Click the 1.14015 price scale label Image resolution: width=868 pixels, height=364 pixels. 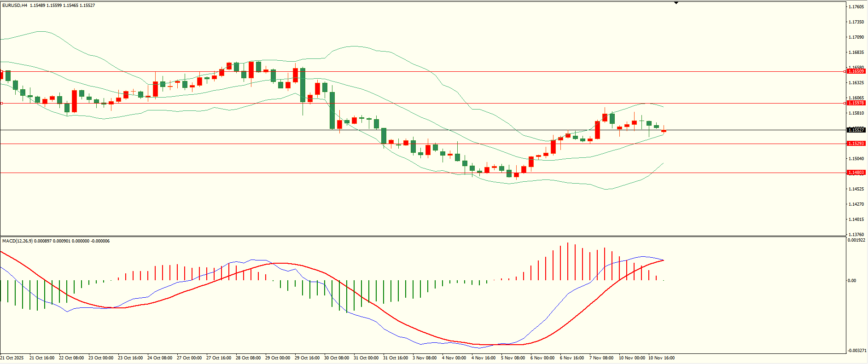(856, 220)
